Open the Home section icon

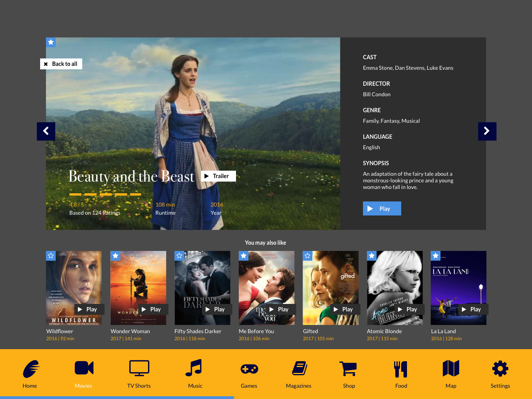tap(31, 369)
